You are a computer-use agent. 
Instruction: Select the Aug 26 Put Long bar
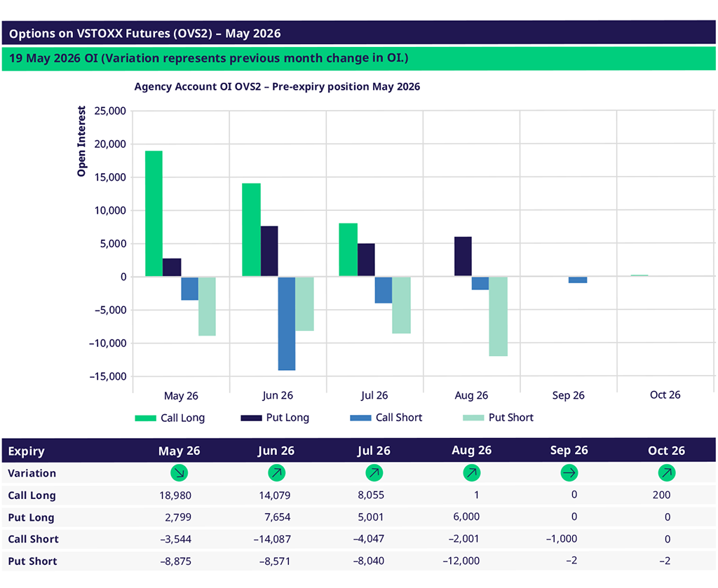click(x=463, y=257)
